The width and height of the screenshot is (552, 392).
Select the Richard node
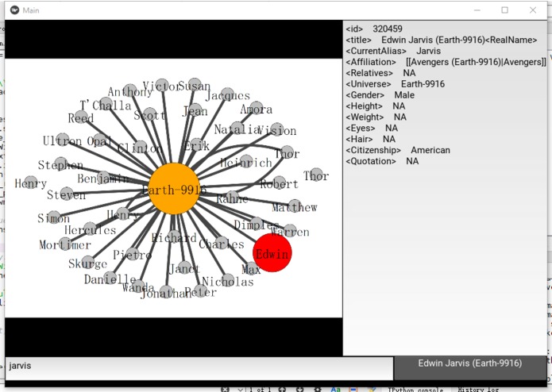[174, 236]
